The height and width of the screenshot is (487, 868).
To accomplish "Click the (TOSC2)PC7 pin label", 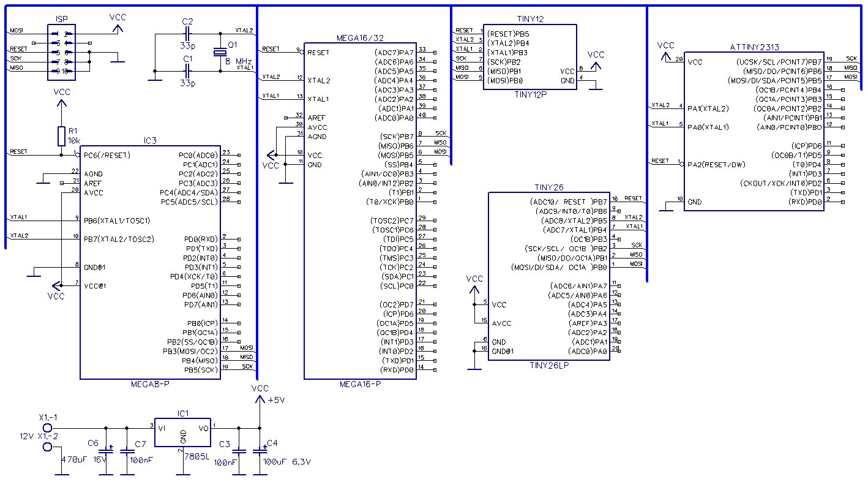I will tap(392, 220).
